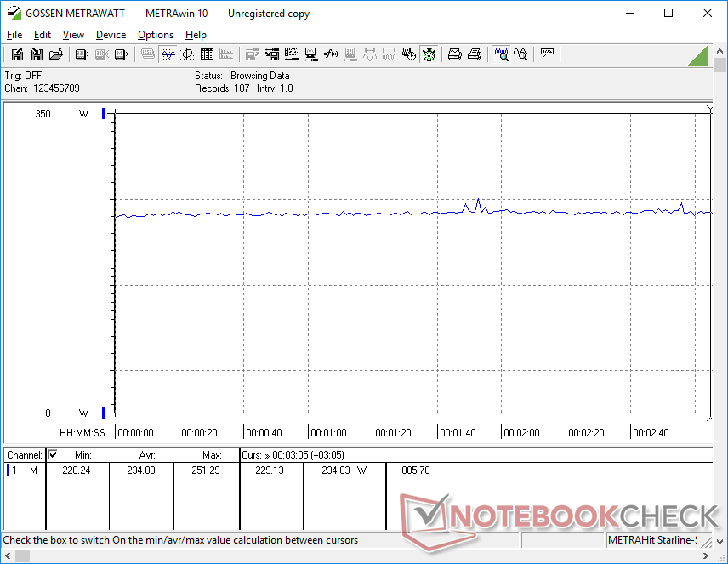Click the Avr value 234.00
This screenshot has width=728, height=564.
[x=141, y=470]
